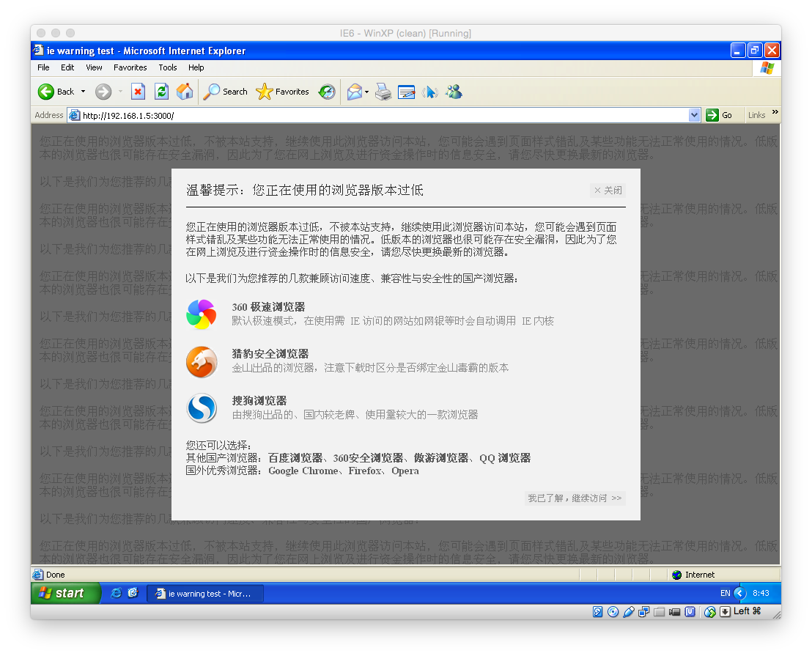Open the Back button history dropdown arrow
The width and height of the screenshot is (812, 656).
(x=83, y=92)
